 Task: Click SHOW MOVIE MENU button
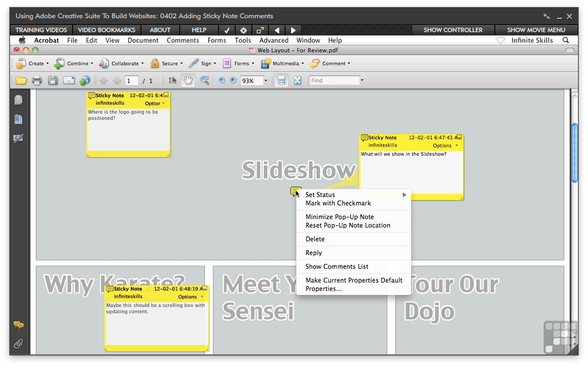coord(536,30)
